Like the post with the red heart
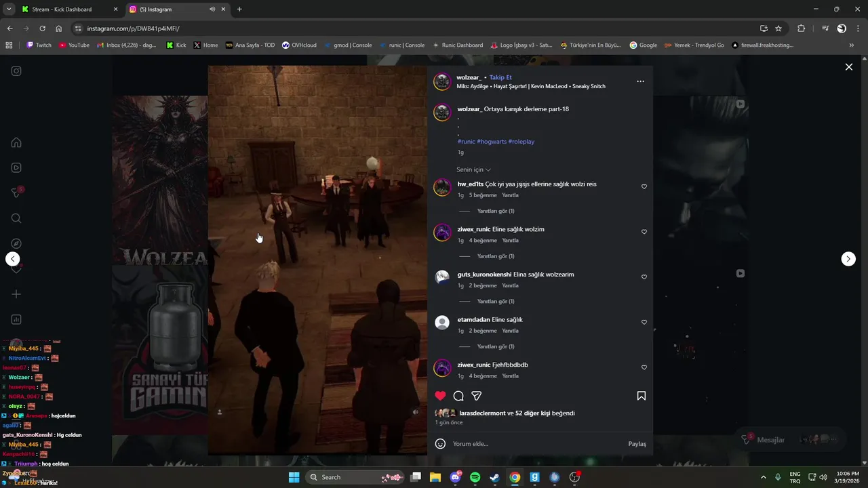868x488 pixels. 440,396
